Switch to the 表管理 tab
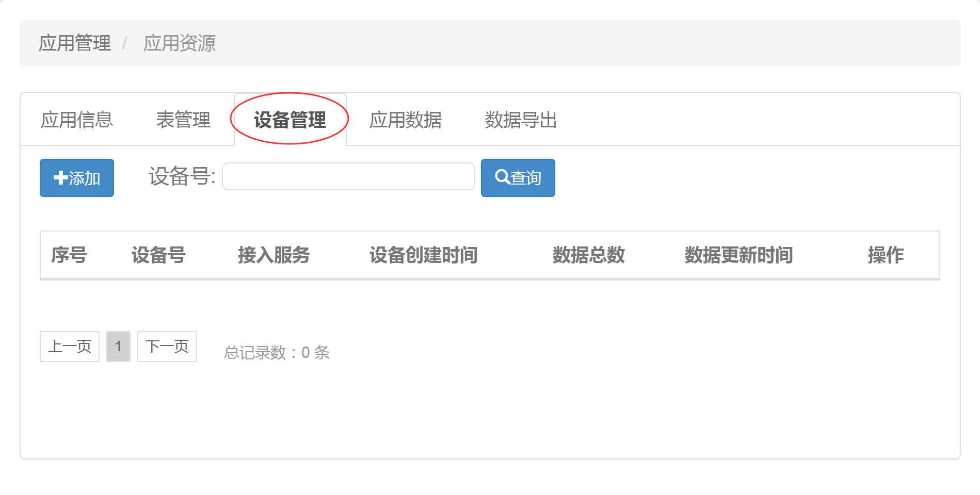Image resolution: width=980 pixels, height=495 pixels. [x=183, y=120]
